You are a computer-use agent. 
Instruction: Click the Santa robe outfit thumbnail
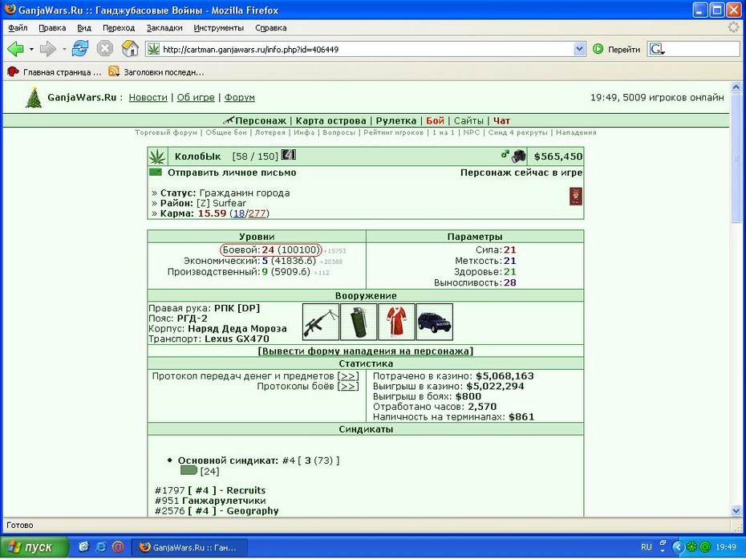[396, 322]
